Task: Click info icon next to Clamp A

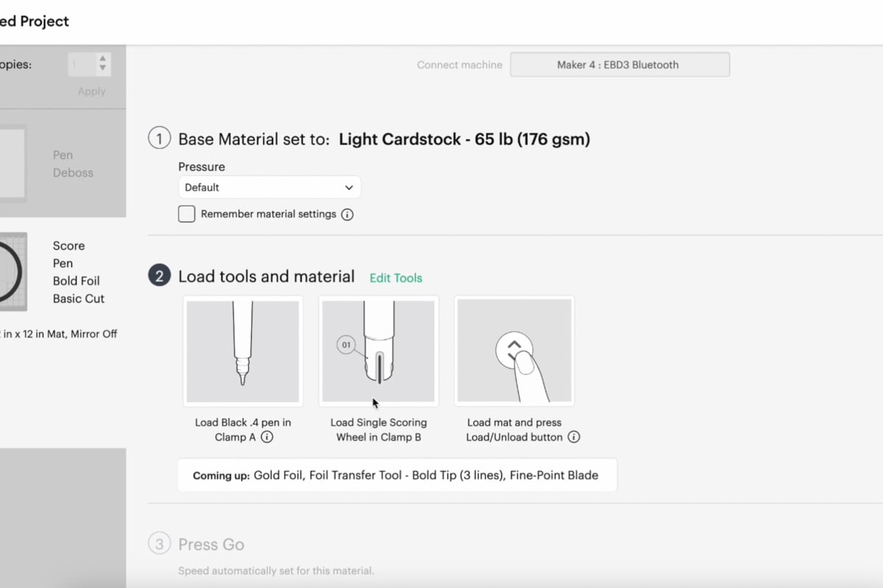Action: click(x=267, y=437)
